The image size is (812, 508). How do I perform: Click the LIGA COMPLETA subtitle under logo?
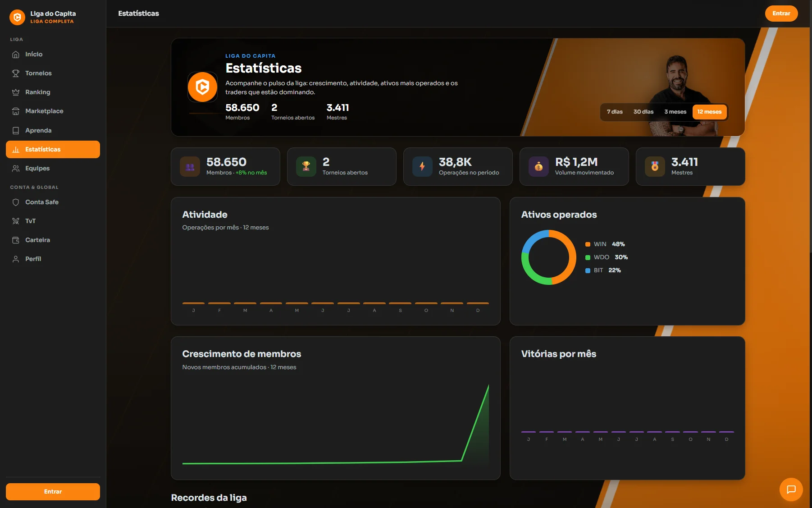coord(52,22)
